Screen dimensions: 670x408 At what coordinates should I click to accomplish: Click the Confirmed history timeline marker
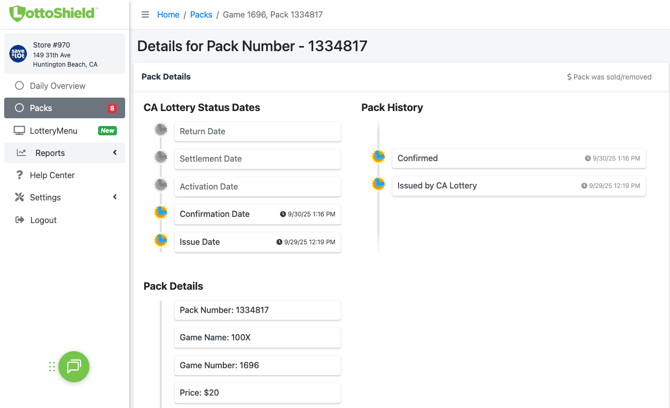[379, 157]
